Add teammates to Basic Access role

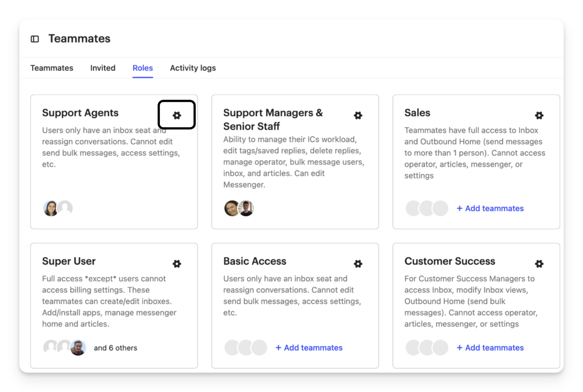point(309,348)
